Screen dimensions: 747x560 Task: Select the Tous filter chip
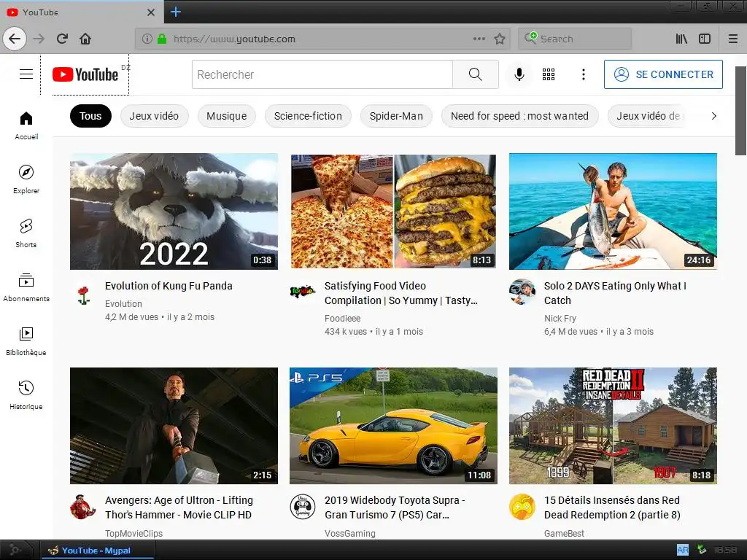pyautogui.click(x=90, y=116)
